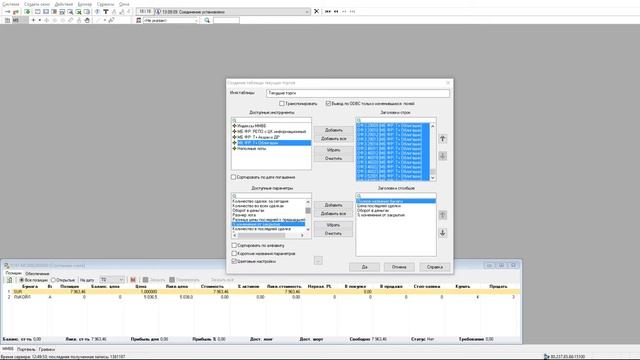This screenshot has height=360, width=640.
Task: Open the Сервисы menu
Action: pyautogui.click(x=105, y=4)
